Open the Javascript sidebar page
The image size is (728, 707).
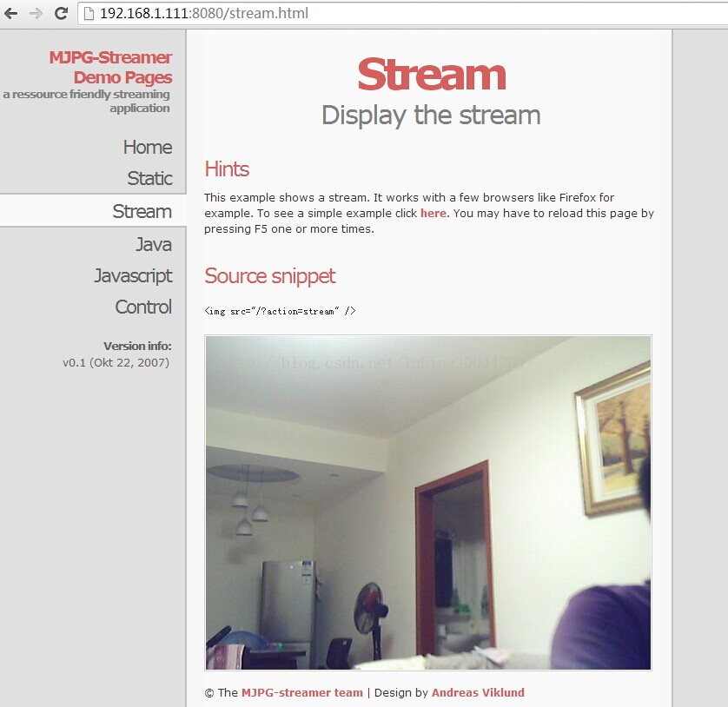(133, 275)
